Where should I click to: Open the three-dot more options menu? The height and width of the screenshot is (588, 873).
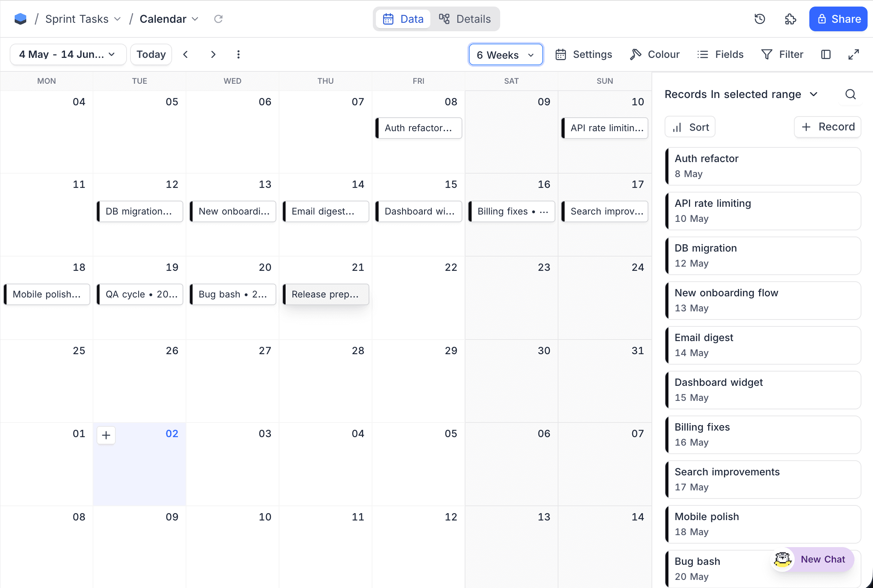[239, 54]
